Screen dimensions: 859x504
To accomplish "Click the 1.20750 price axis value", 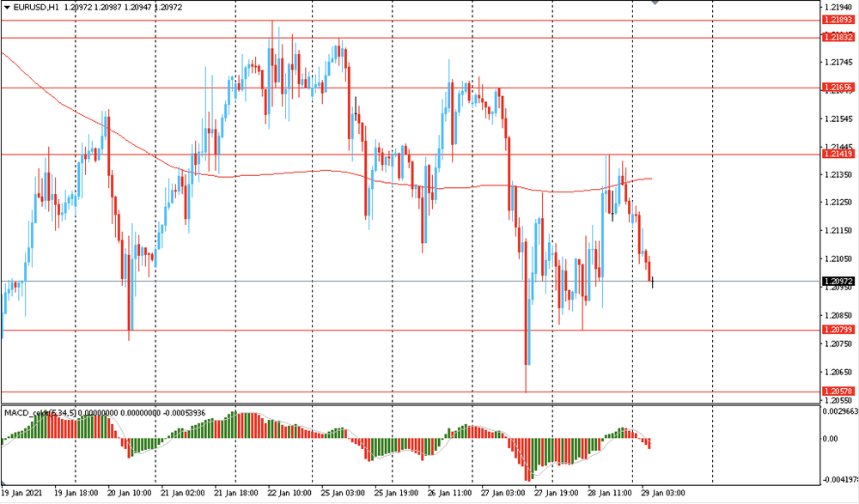I will (838, 344).
